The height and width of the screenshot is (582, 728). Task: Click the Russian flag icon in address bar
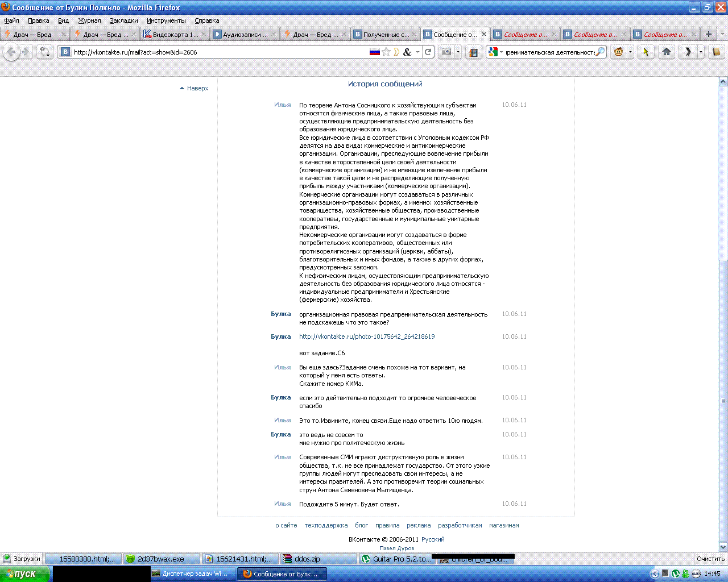374,52
